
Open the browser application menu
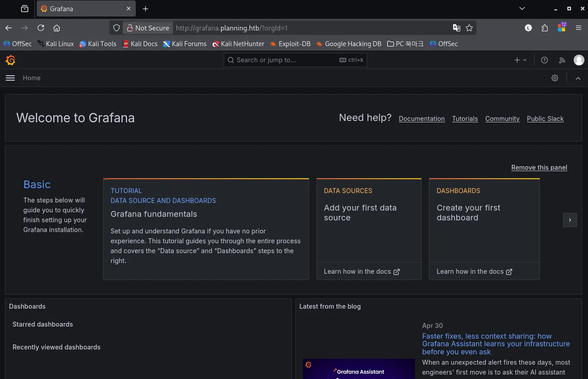pos(579,28)
